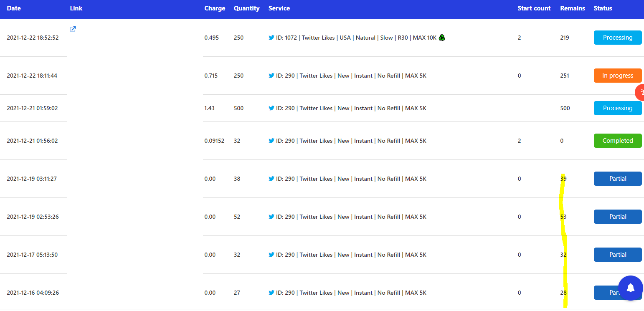Viewport: 644px width, 311px height.
Task: Select date 2021-12-22 18:11:44
Action: click(x=32, y=76)
